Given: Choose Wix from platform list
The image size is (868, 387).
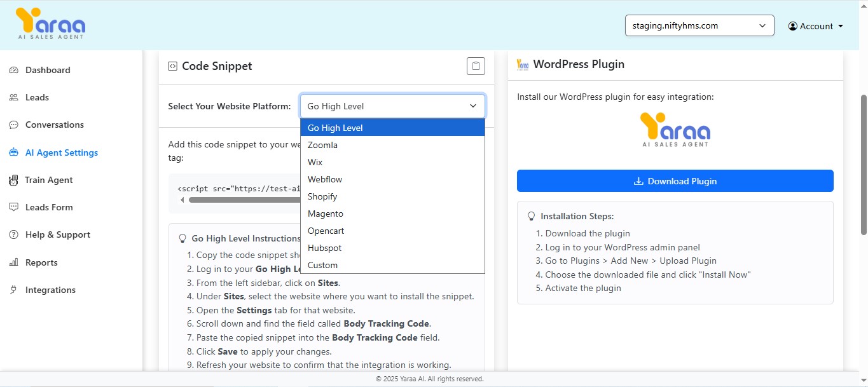Looking at the screenshot, I should coord(392,162).
